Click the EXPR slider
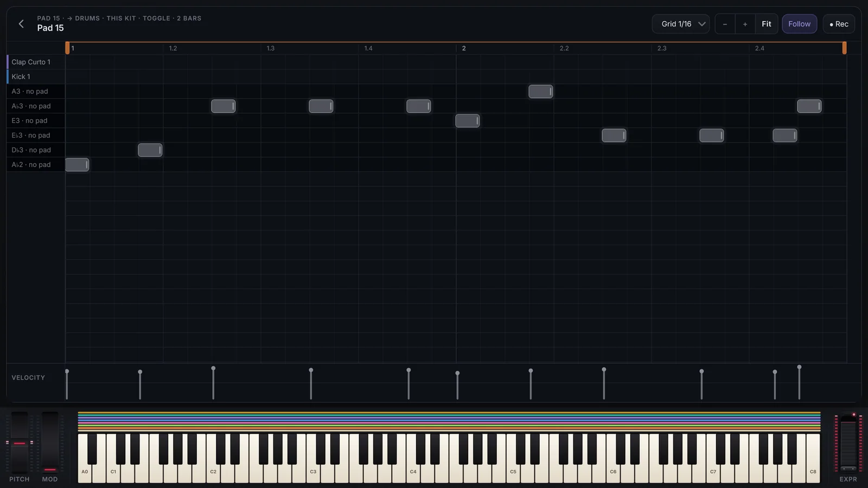The height and width of the screenshot is (488, 868). (848, 442)
